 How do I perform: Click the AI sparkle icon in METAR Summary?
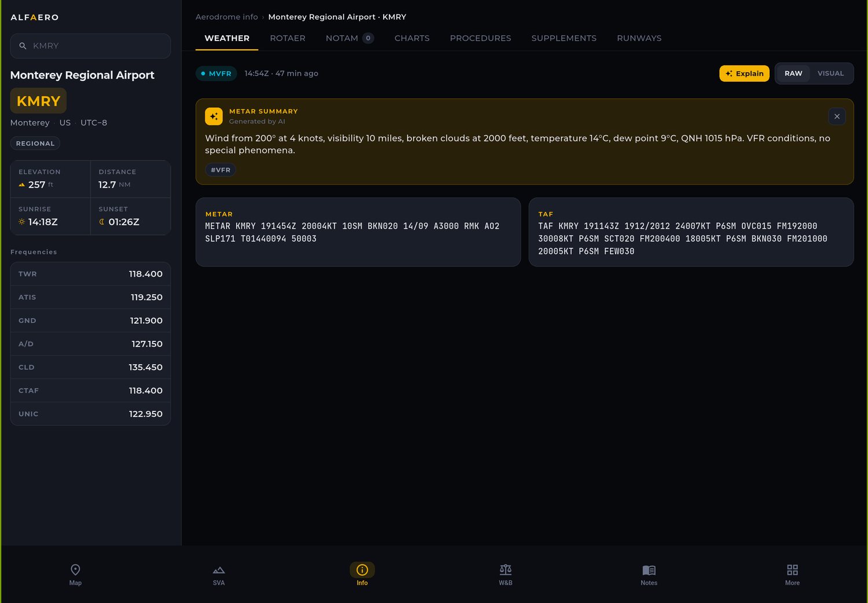[x=214, y=116]
